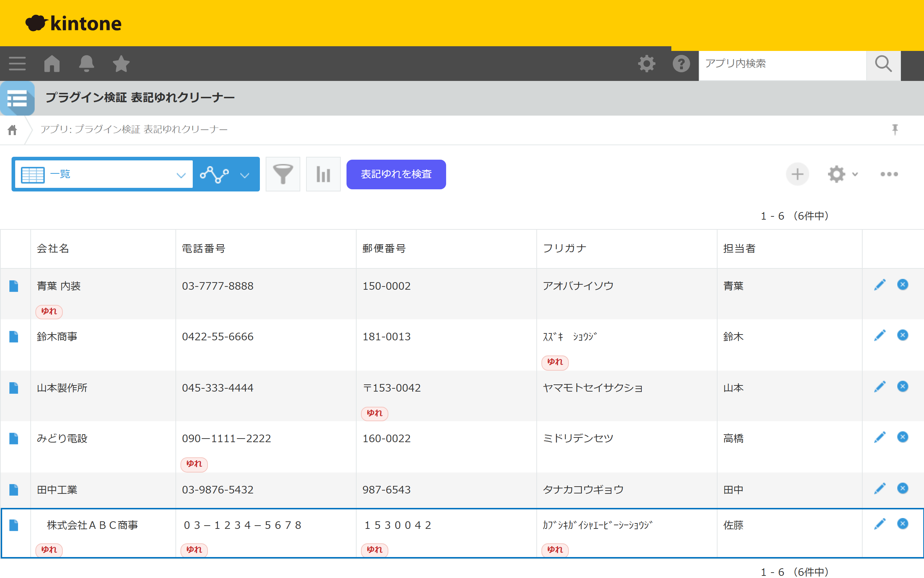This screenshot has height=578, width=924.
Task: Click ゆれ badge under 〒153-0042
Action: 375,413
